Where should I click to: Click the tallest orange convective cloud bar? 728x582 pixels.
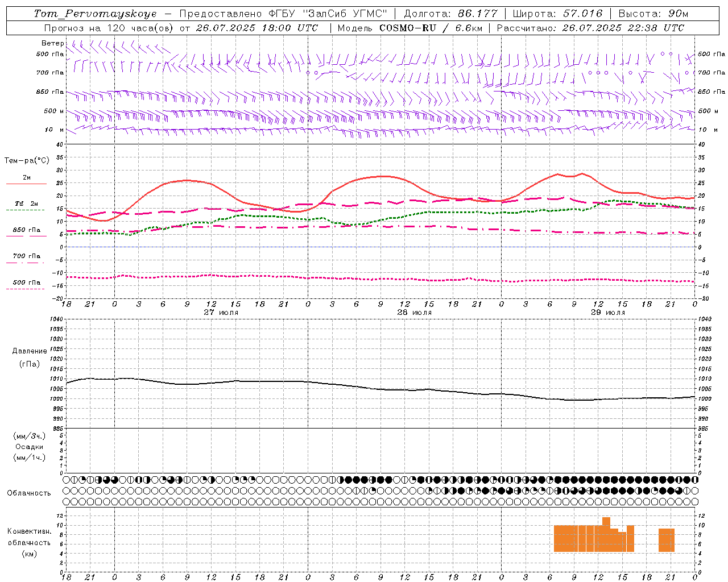click(606, 534)
